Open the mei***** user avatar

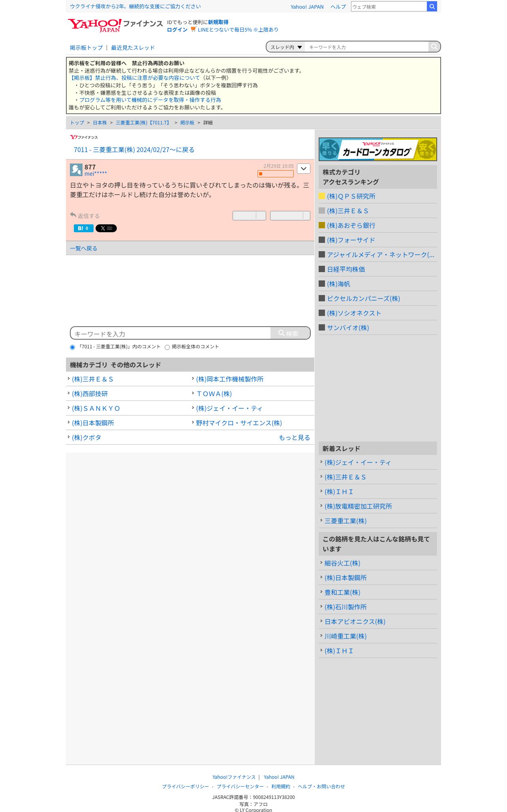(x=76, y=170)
